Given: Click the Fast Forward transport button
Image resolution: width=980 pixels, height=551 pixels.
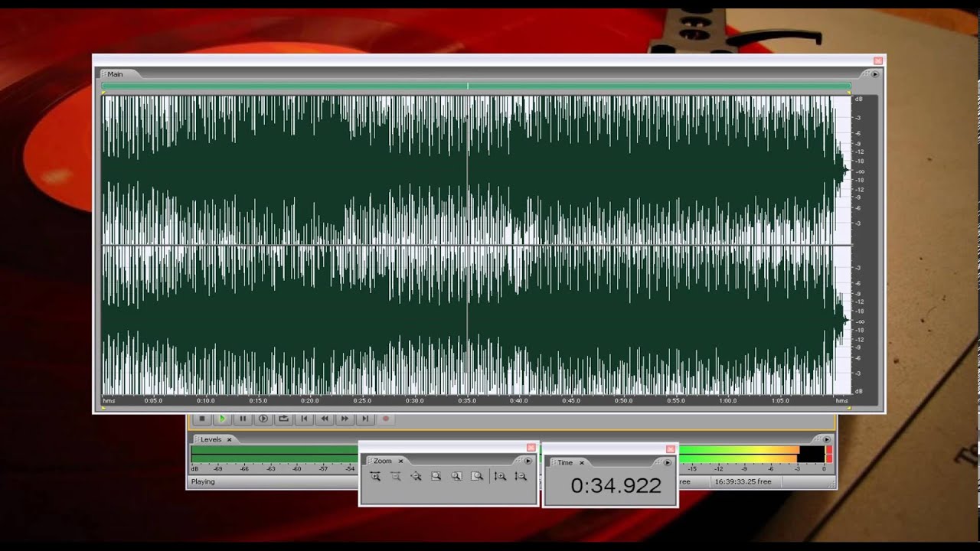Looking at the screenshot, I should click(x=345, y=419).
